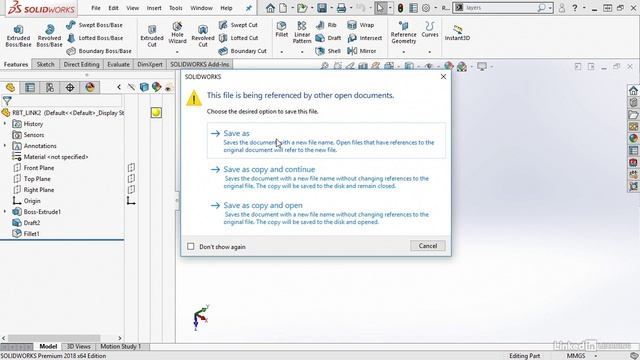The width and height of the screenshot is (640, 360).
Task: Click the Cancel button in dialog
Action: (x=428, y=246)
